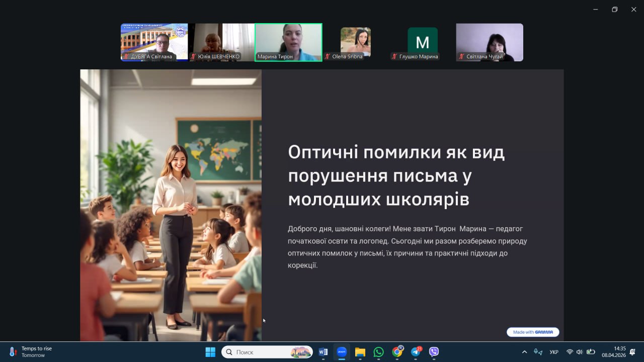Image resolution: width=644 pixels, height=362 pixels.
Task: Open Microsoft Word from the taskbar
Action: [x=323, y=352]
